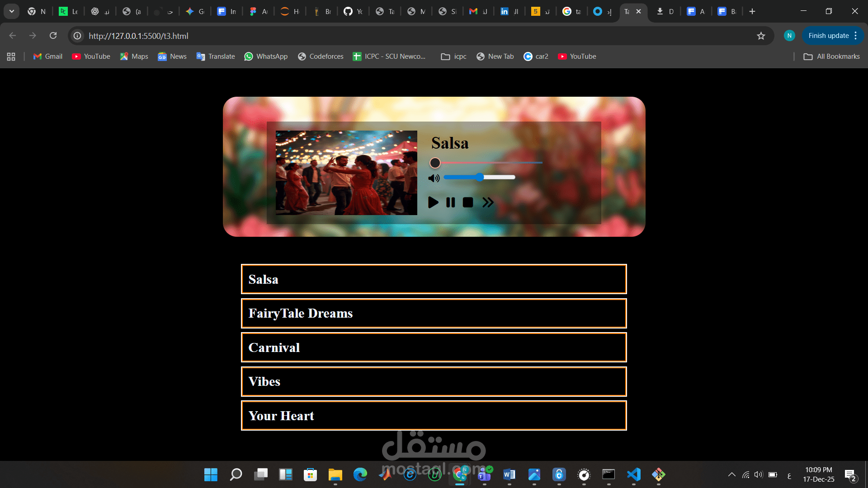Open the Codeforces bookmark

[321, 56]
